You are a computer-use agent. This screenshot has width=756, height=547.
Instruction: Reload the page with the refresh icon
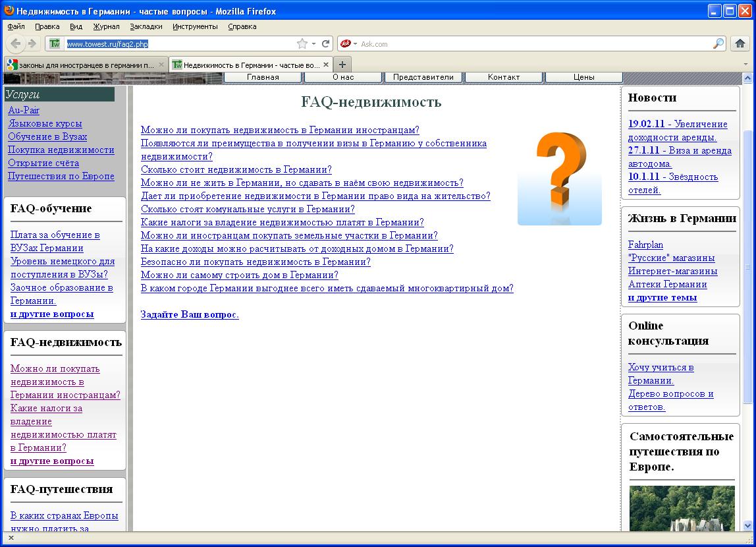tap(325, 43)
